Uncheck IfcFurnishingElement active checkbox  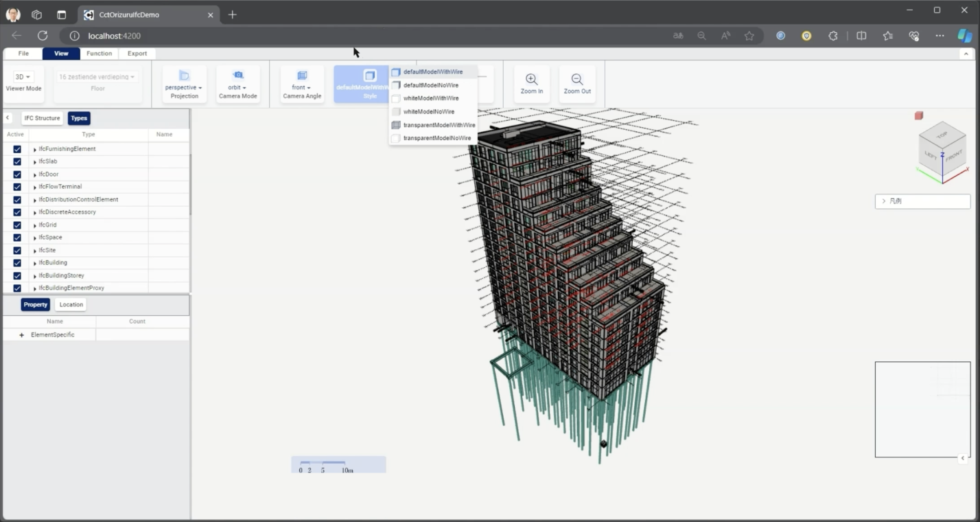click(x=17, y=149)
